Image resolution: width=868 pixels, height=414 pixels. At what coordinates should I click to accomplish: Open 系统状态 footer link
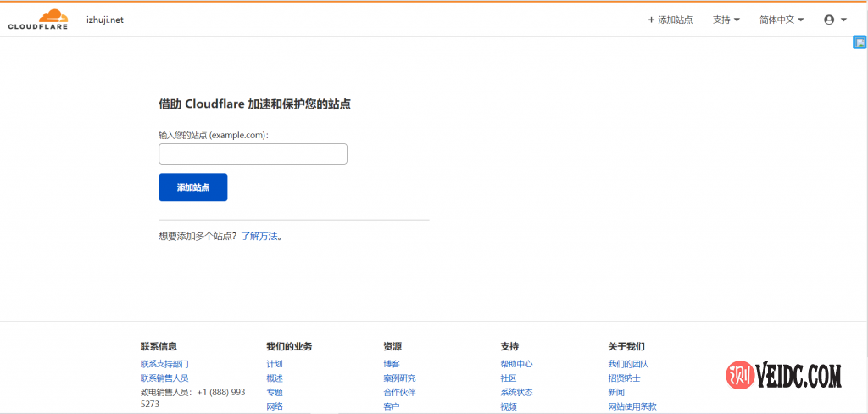coord(516,392)
